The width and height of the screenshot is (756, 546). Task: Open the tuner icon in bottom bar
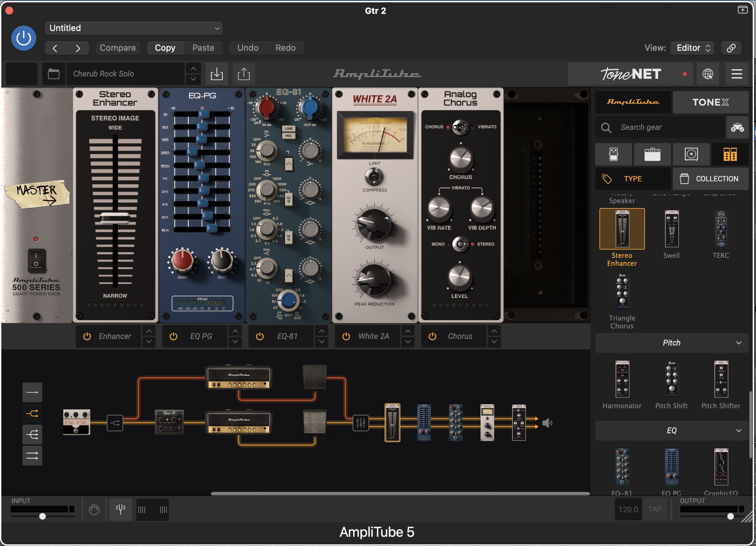coord(120,509)
